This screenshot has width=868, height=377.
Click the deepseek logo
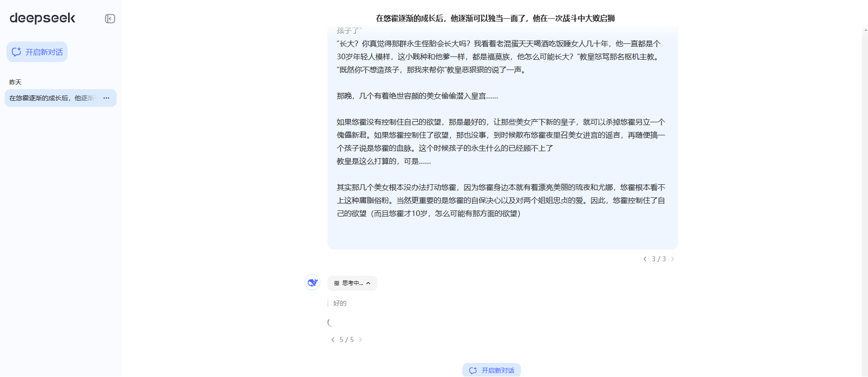click(42, 18)
